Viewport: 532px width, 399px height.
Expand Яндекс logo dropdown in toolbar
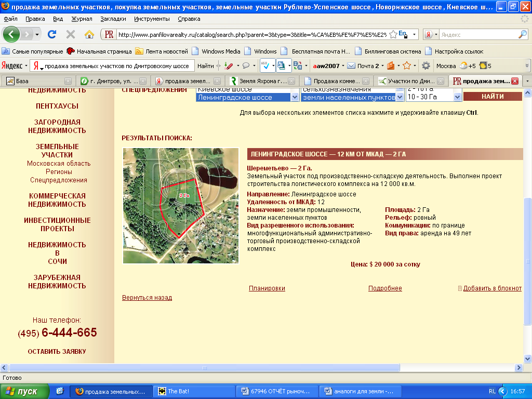26,66
